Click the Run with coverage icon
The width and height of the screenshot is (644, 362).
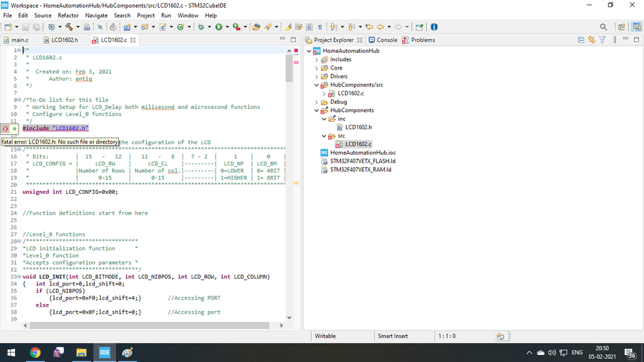tap(237, 27)
